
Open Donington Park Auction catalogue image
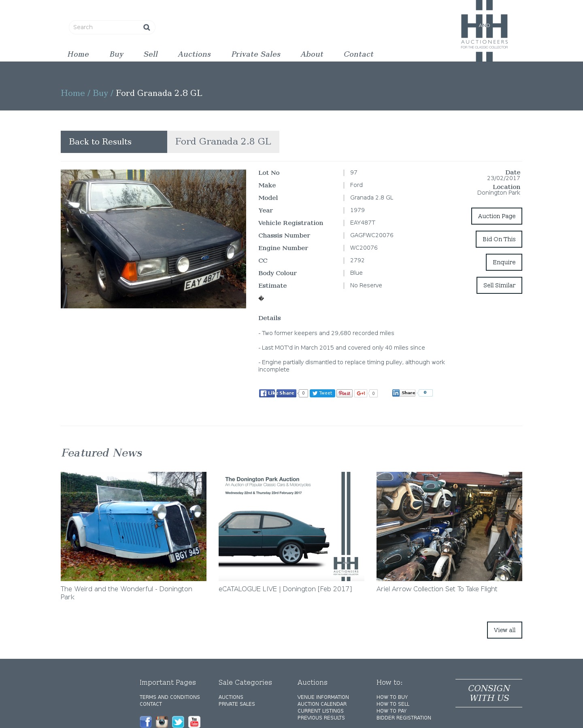tap(291, 526)
